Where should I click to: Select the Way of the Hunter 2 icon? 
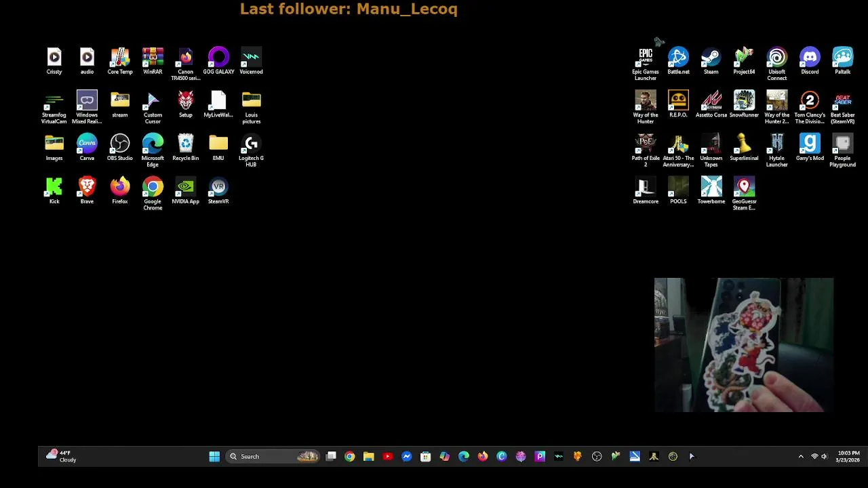point(776,107)
